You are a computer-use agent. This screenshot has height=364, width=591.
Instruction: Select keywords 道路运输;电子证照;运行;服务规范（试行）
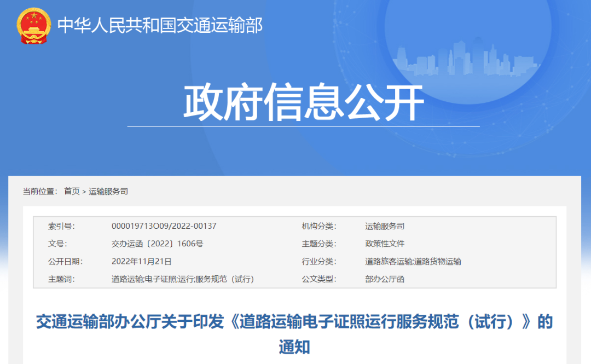click(x=183, y=279)
